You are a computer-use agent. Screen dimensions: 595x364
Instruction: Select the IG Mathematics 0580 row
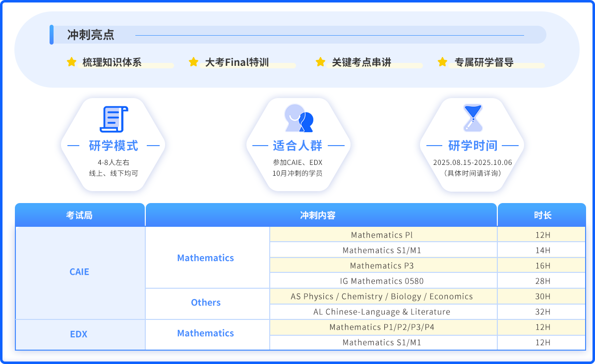383,281
